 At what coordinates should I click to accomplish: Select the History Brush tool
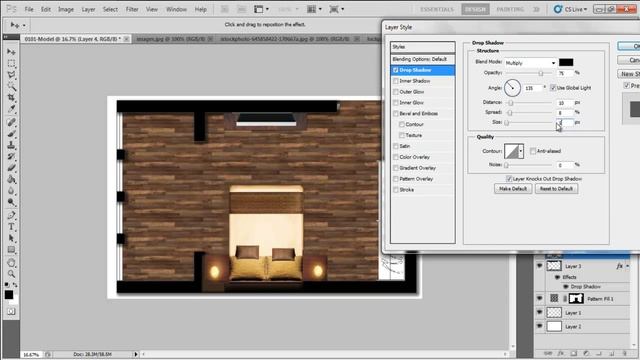pos(11,157)
